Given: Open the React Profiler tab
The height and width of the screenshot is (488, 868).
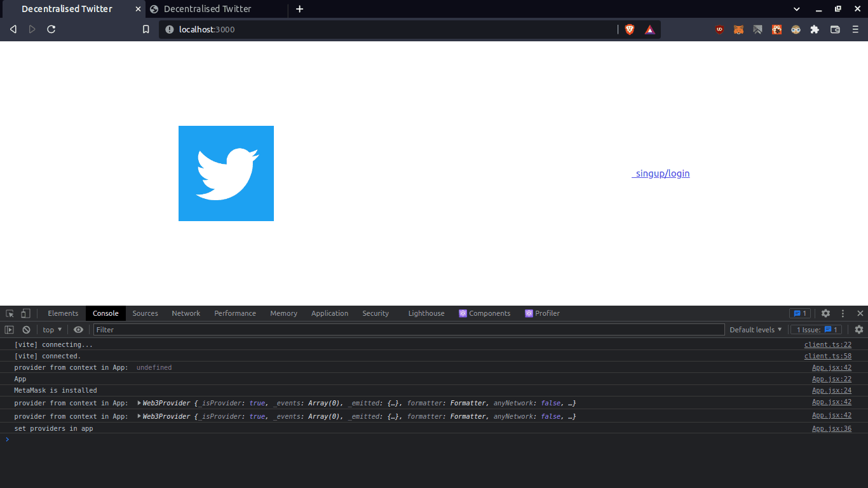Looking at the screenshot, I should 542,313.
